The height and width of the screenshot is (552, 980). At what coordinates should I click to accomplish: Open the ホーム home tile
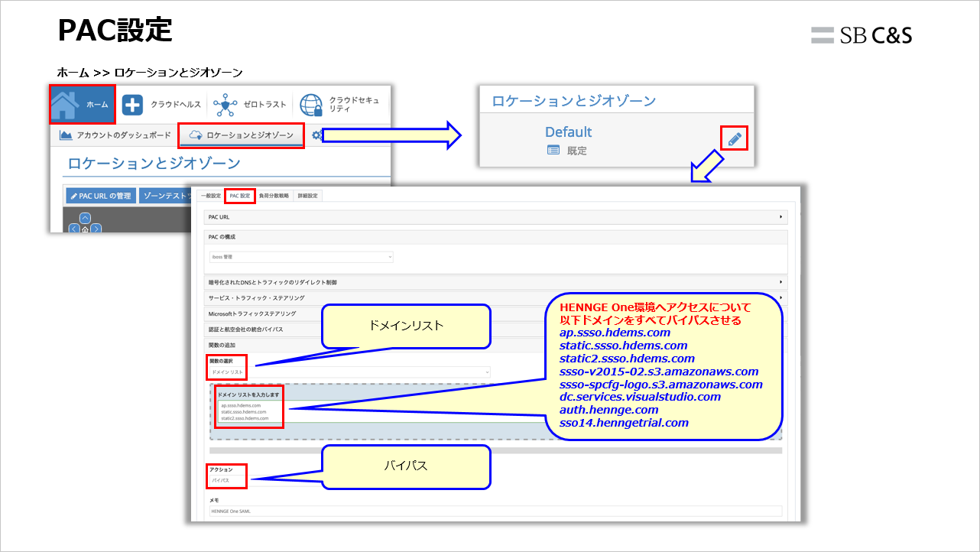pos(83,104)
